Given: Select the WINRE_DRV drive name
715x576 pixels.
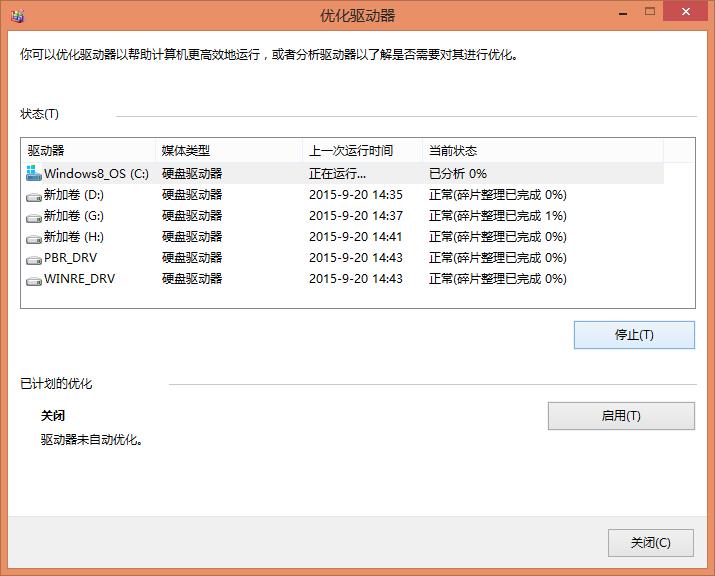Looking at the screenshot, I should [x=79, y=279].
